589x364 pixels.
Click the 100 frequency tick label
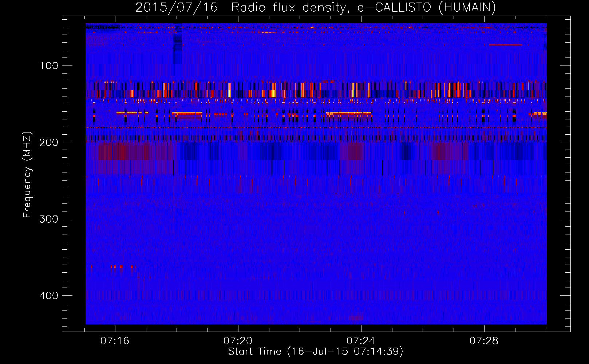click(49, 66)
